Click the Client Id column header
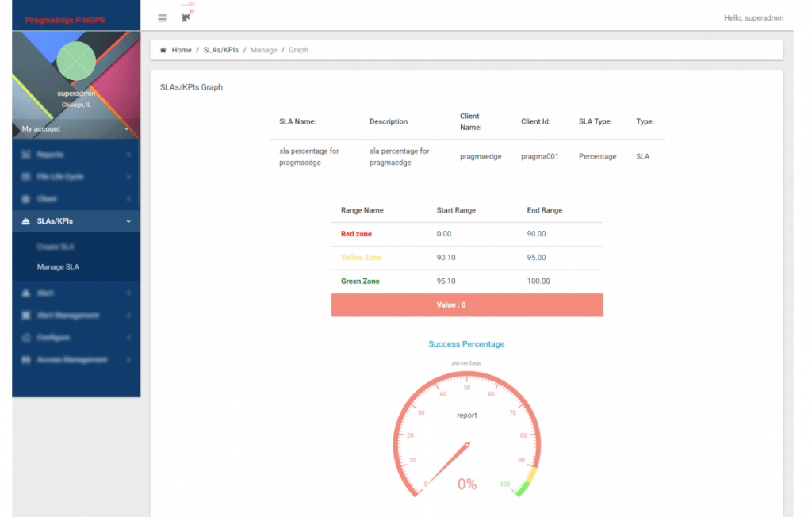 535,122
